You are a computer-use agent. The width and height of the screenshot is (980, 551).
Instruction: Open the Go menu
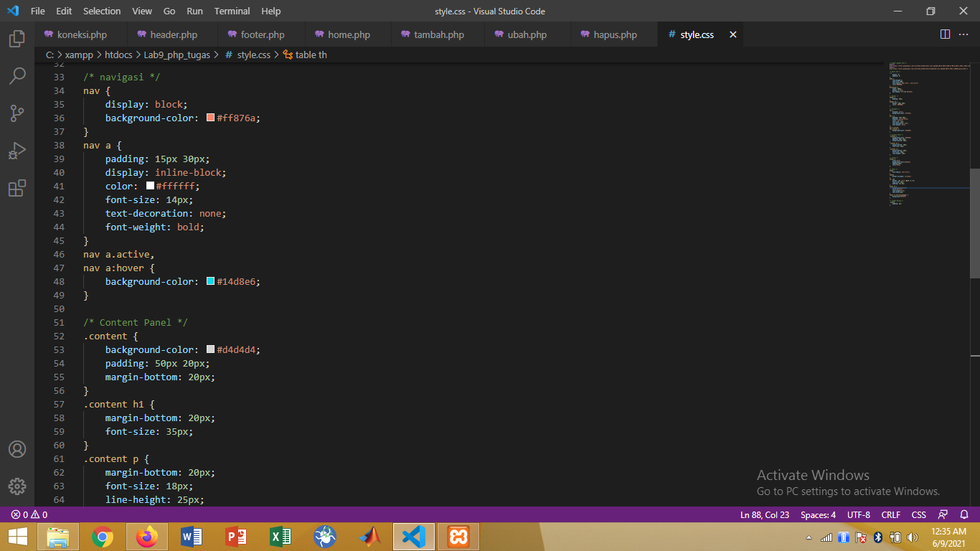pyautogui.click(x=169, y=11)
